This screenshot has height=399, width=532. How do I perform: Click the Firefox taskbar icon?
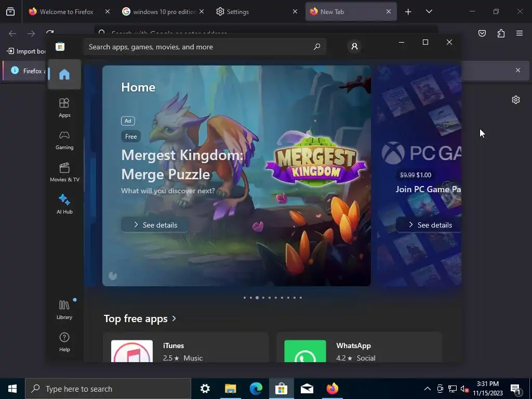click(332, 389)
